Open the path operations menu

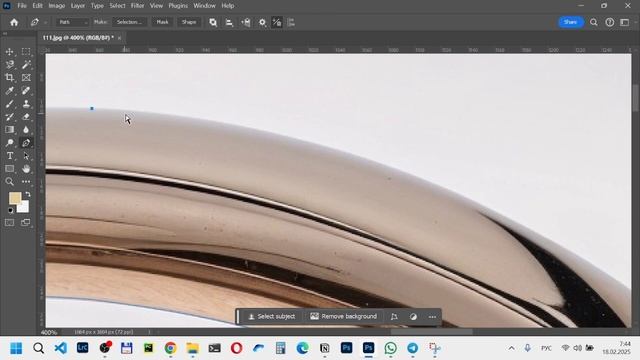pyautogui.click(x=213, y=22)
